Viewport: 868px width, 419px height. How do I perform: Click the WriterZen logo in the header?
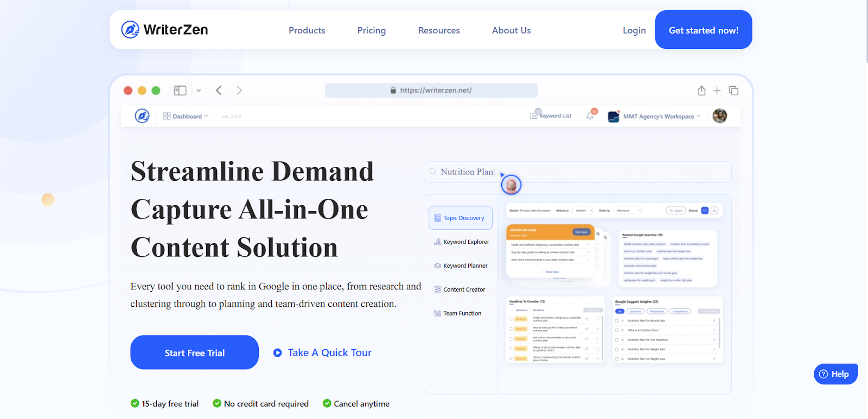coord(164,30)
